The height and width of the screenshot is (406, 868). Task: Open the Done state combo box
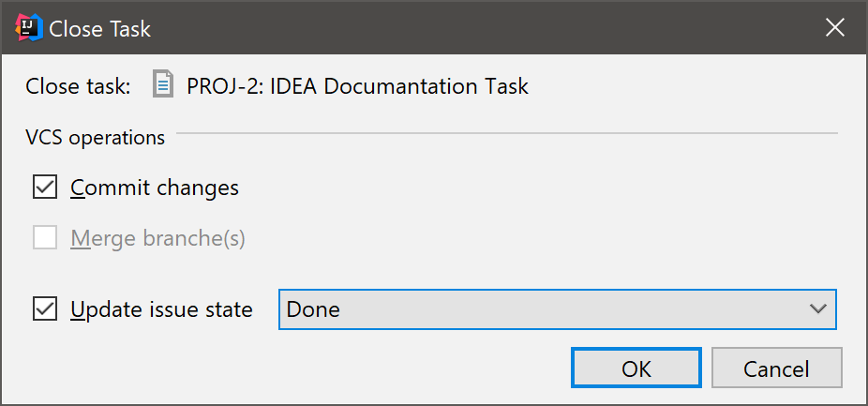coord(557,308)
